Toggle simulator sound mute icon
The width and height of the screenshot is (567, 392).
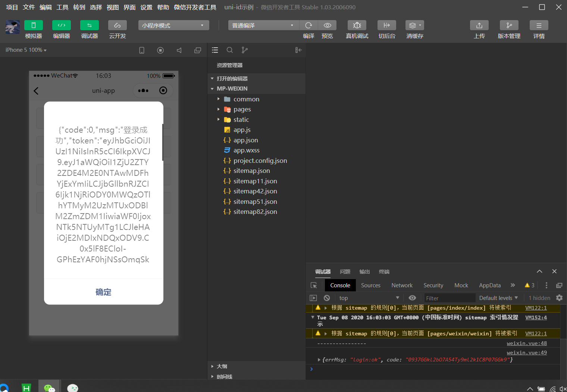tap(179, 50)
